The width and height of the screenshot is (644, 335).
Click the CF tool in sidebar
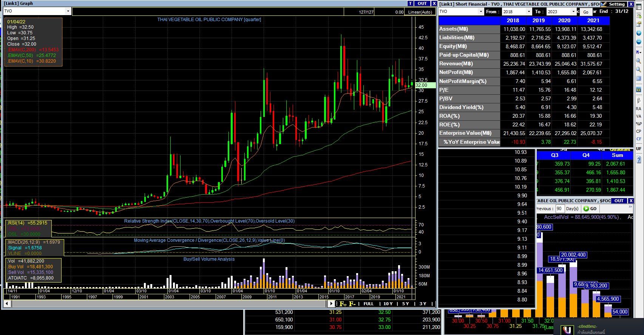coord(639,139)
